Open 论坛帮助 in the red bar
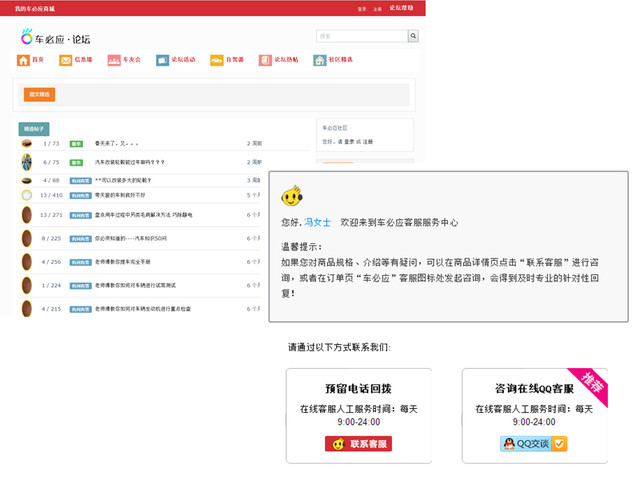640x480 pixels. pos(401,8)
